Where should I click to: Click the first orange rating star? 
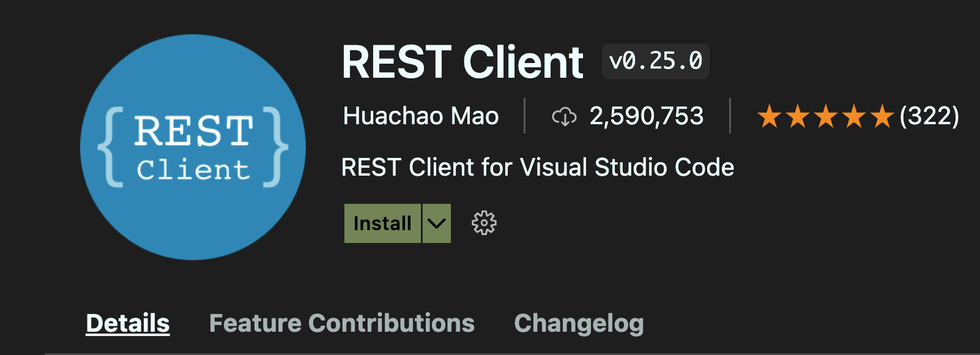click(x=769, y=116)
